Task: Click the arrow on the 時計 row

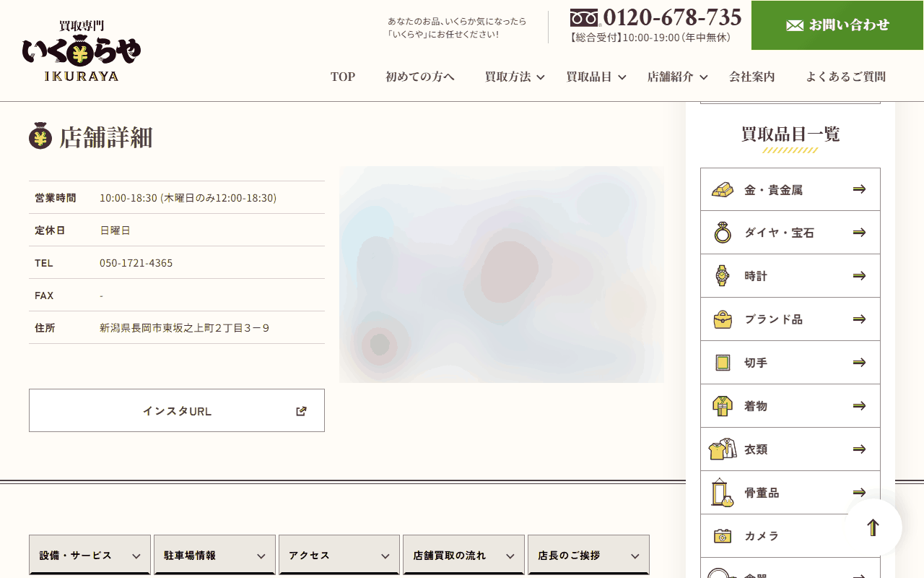Action: click(859, 276)
